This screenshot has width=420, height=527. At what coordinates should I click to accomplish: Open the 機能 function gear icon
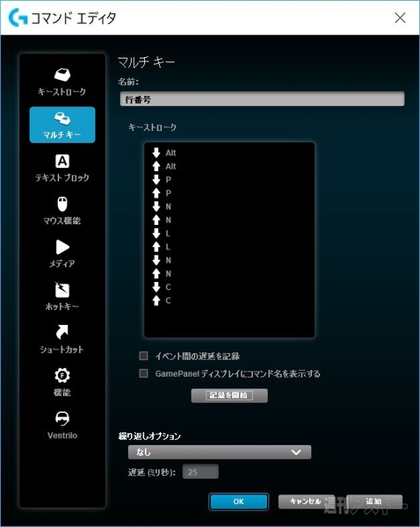pos(62,375)
